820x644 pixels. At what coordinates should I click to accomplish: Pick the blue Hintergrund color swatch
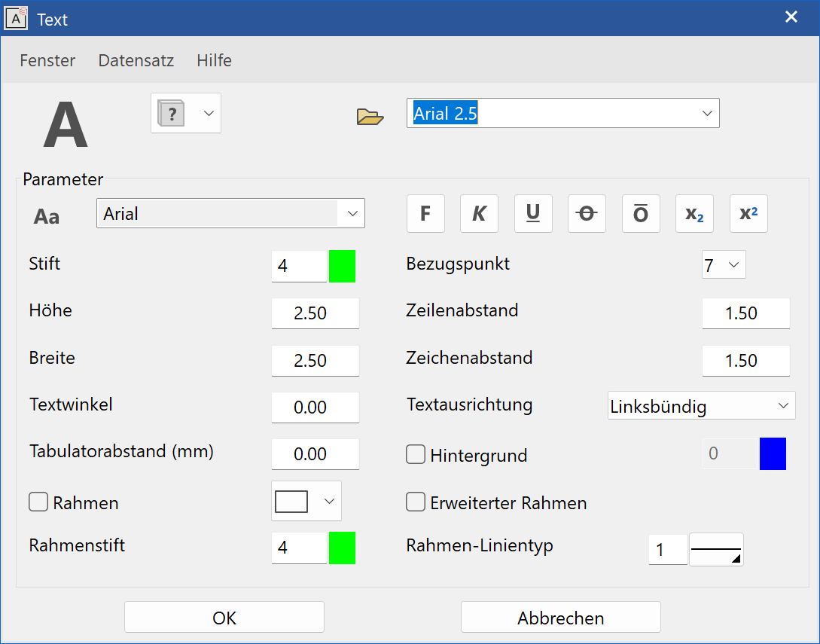[x=773, y=453]
